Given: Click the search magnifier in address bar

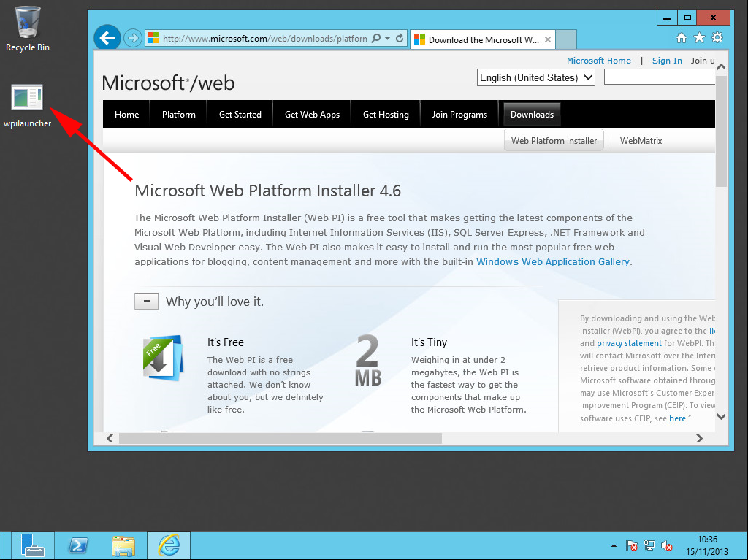Looking at the screenshot, I should click(x=376, y=38).
